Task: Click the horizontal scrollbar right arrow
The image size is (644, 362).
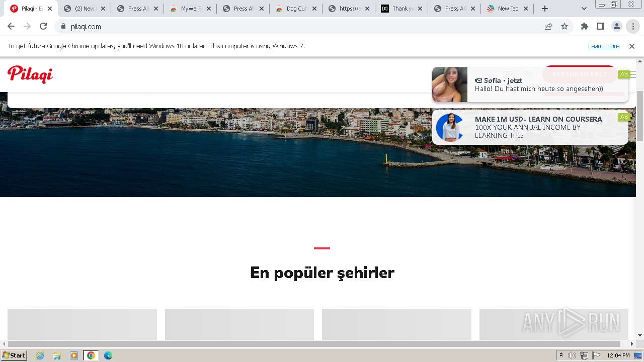Action: click(x=632, y=344)
